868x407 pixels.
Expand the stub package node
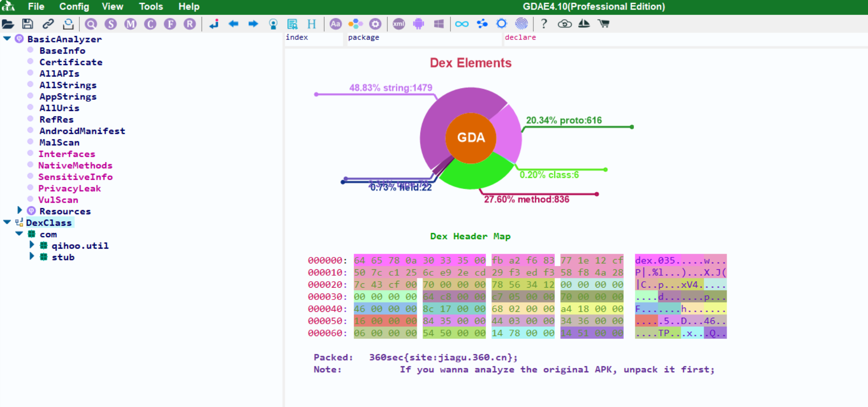click(x=31, y=257)
